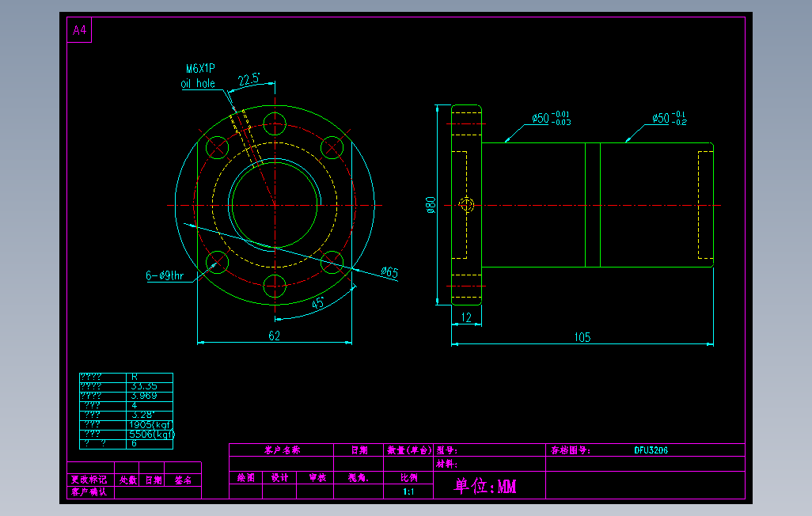Click the 更改标记 revision cell
Screen dimensions: 812x516
pyautogui.click(x=89, y=480)
